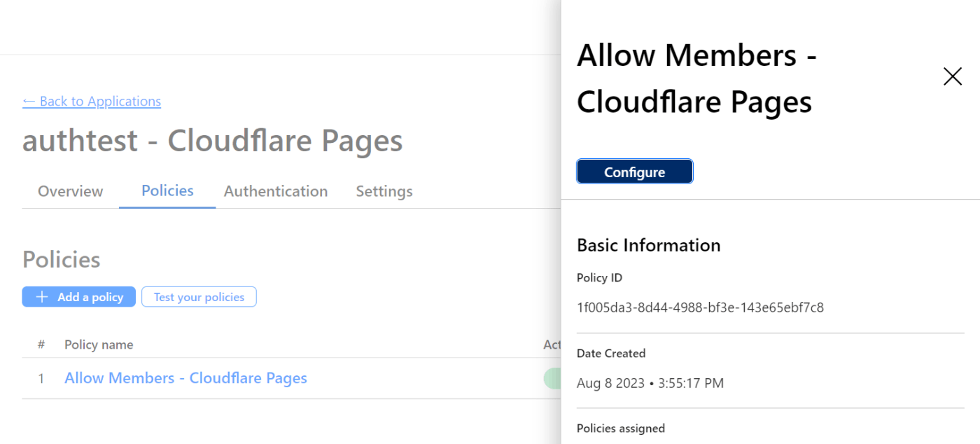Select the Policies tab
This screenshot has width=980, height=444.
[167, 190]
